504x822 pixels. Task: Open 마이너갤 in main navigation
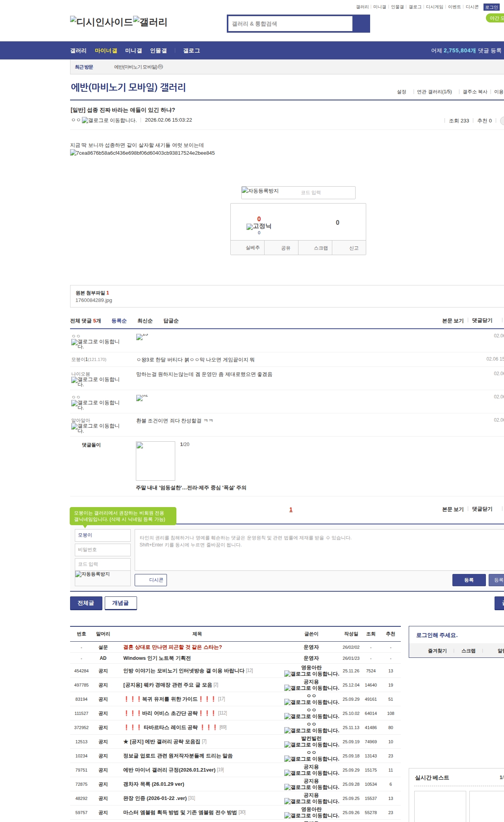pos(106,51)
